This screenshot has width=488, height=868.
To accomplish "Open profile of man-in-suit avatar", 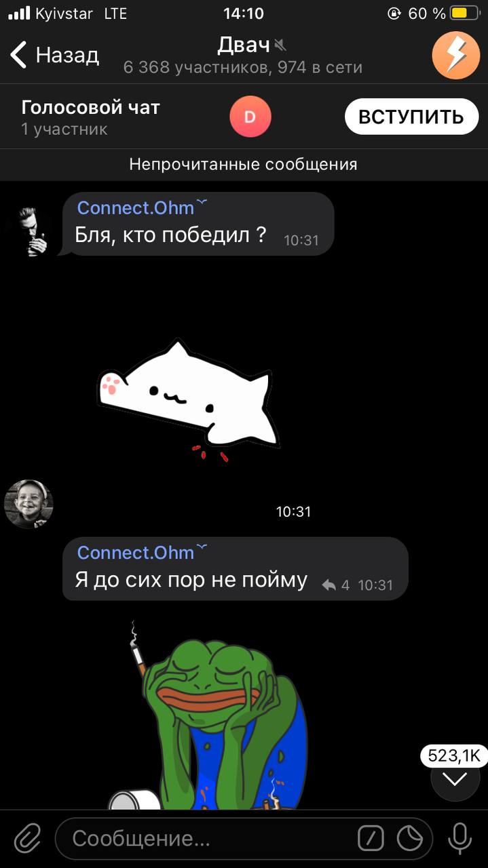I will click(29, 231).
